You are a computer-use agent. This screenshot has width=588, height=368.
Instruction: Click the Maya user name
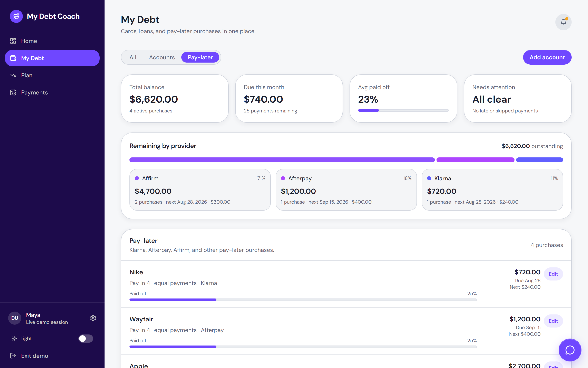point(33,315)
